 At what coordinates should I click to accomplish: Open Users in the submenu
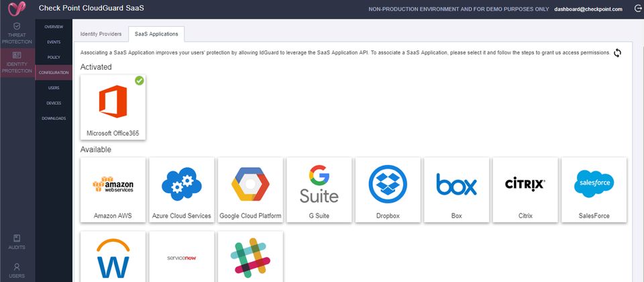click(x=54, y=87)
